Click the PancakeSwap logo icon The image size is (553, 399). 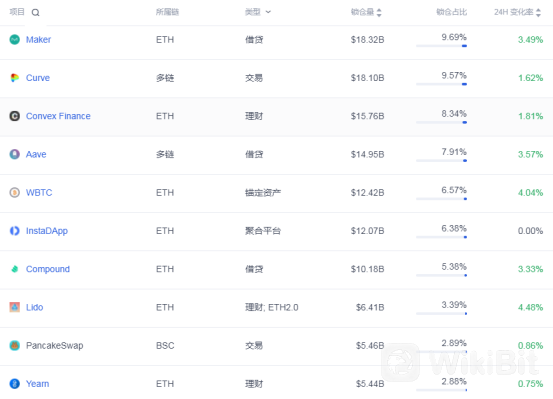[14, 345]
